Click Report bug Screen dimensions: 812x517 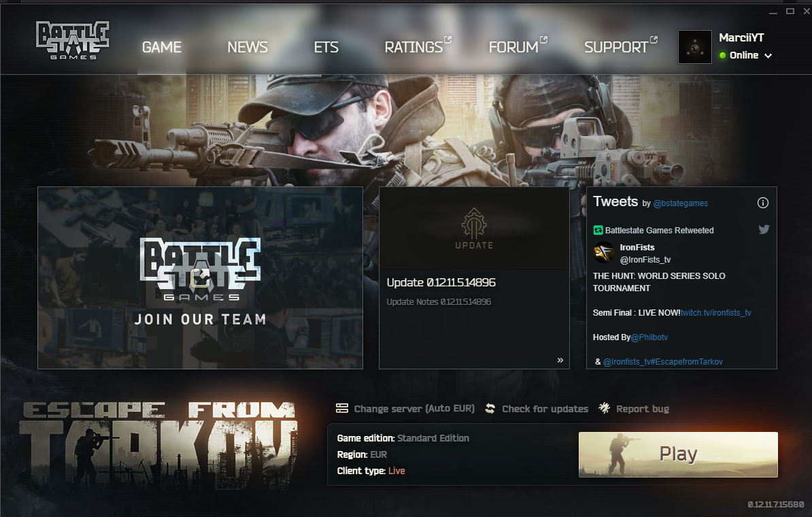(x=642, y=409)
